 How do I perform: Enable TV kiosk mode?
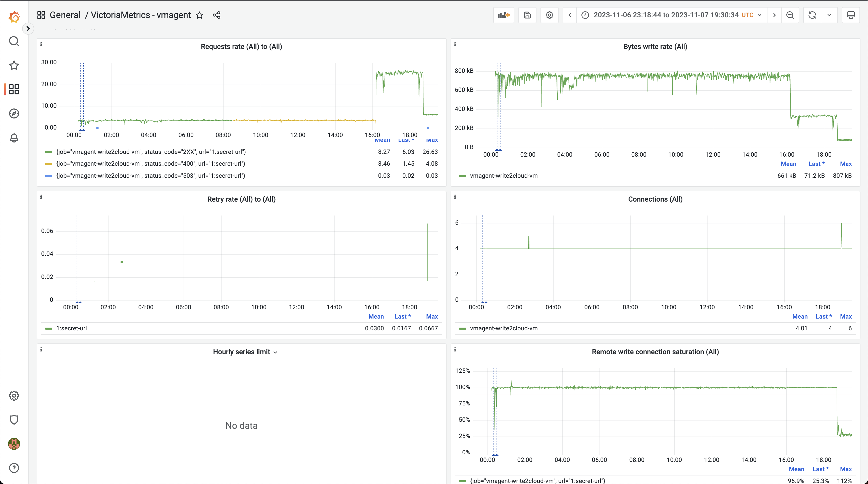(x=851, y=15)
